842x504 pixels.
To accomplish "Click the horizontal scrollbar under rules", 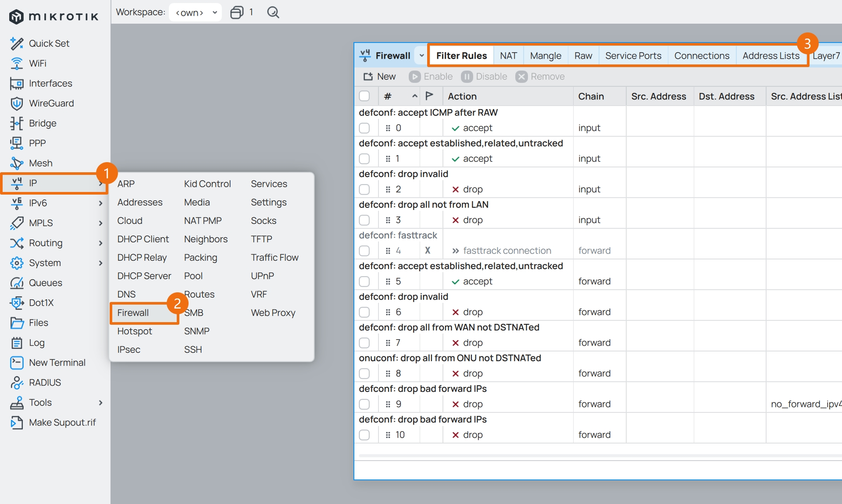I will [x=600, y=456].
